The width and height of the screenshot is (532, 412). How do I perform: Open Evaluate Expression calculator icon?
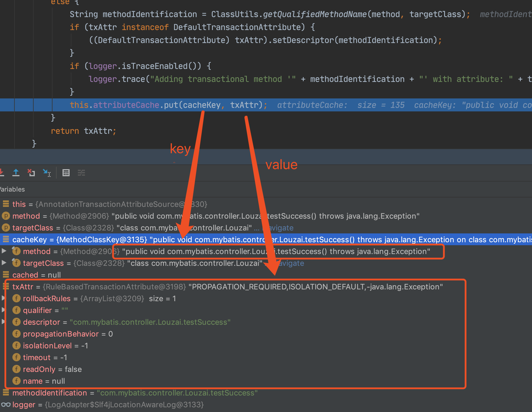(66, 173)
